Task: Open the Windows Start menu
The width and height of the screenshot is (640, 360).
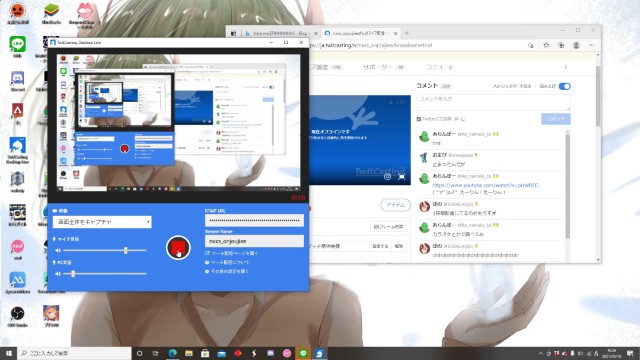Action: 8,353
